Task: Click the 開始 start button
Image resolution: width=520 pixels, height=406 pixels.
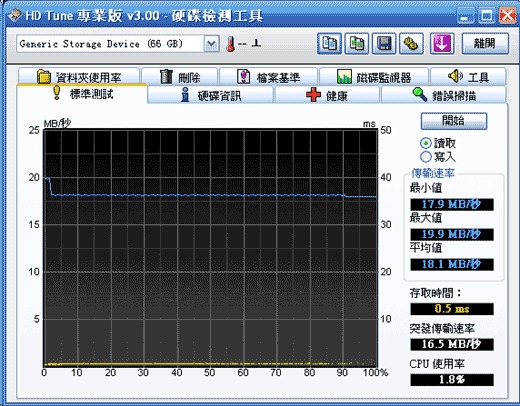Action: pos(454,121)
